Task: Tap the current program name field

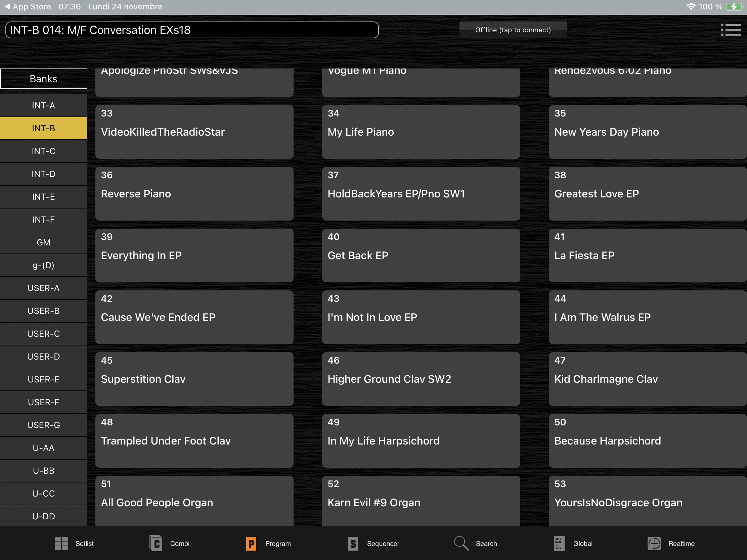Action: tap(192, 30)
